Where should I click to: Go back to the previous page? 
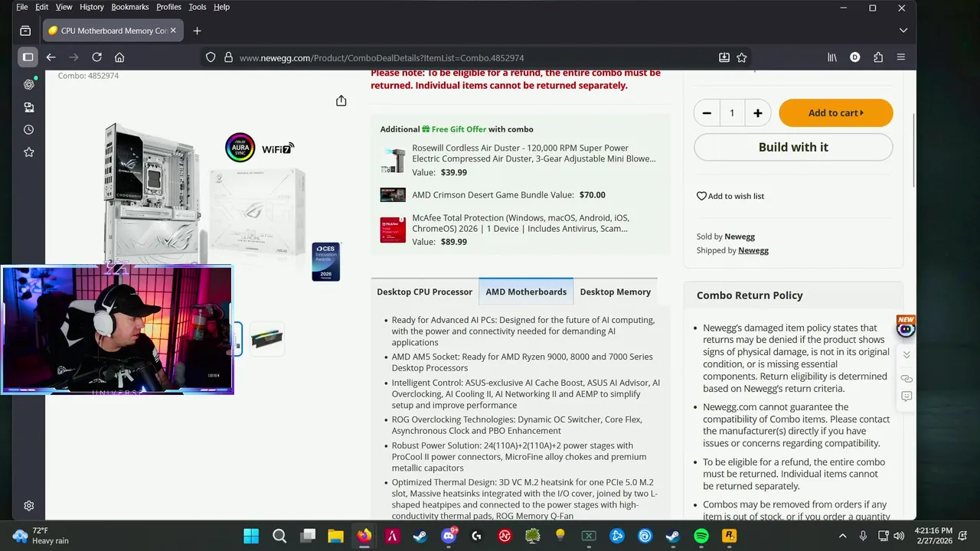(x=51, y=57)
